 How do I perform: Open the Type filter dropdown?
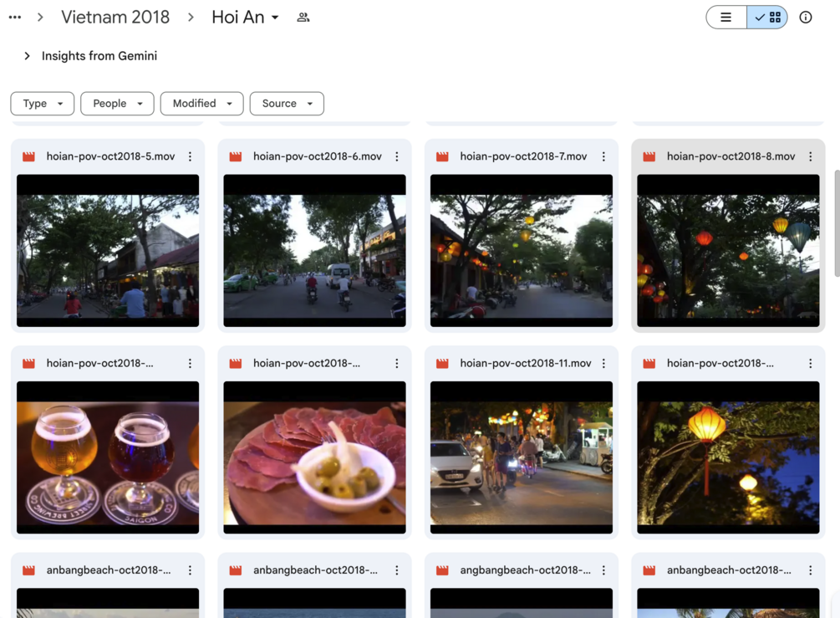coord(43,104)
